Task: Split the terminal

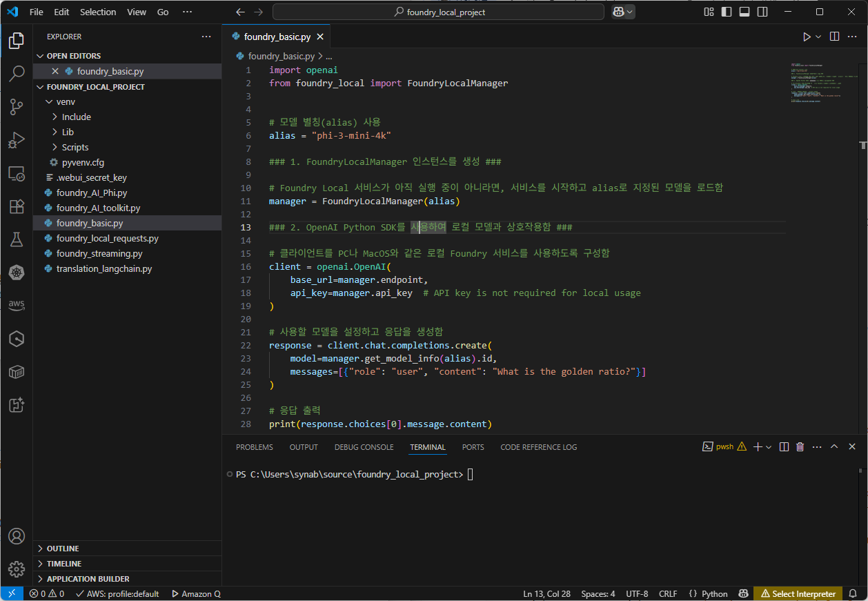Action: coord(784,447)
